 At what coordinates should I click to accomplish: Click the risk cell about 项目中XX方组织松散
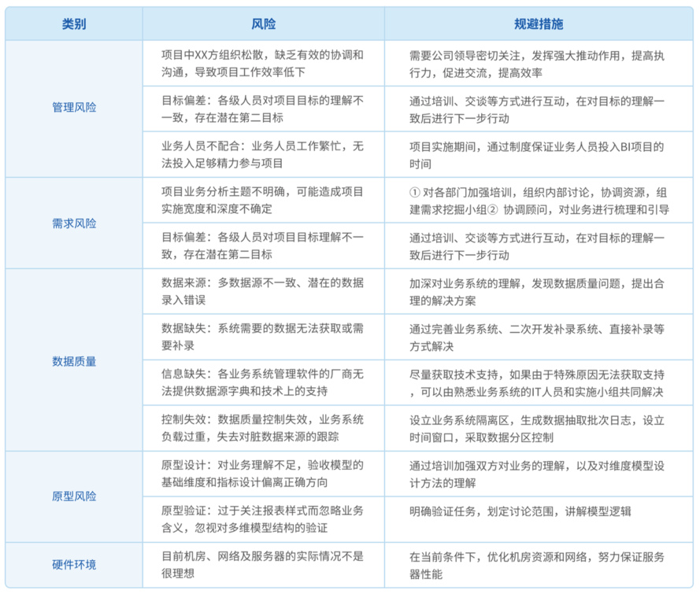click(x=264, y=63)
